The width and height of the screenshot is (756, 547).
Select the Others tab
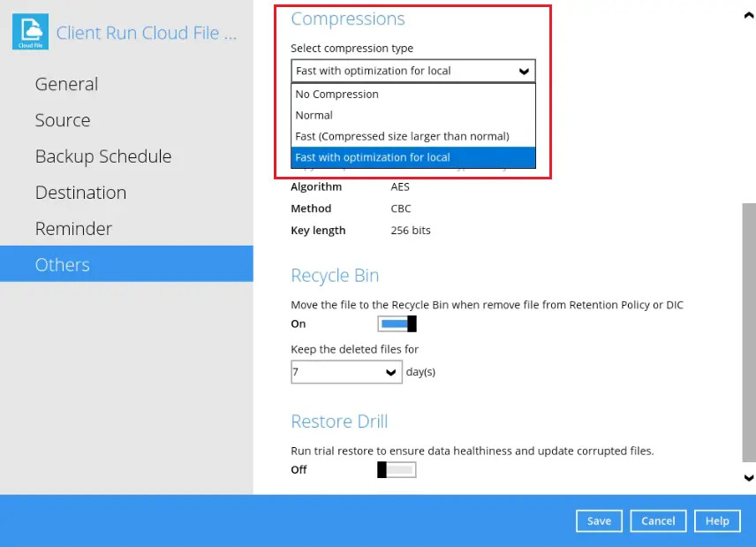63,265
